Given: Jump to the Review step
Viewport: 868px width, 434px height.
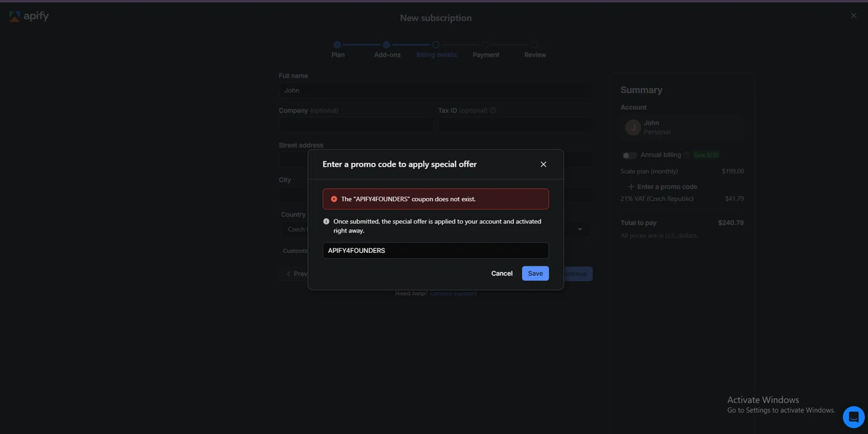Looking at the screenshot, I should pyautogui.click(x=535, y=50).
